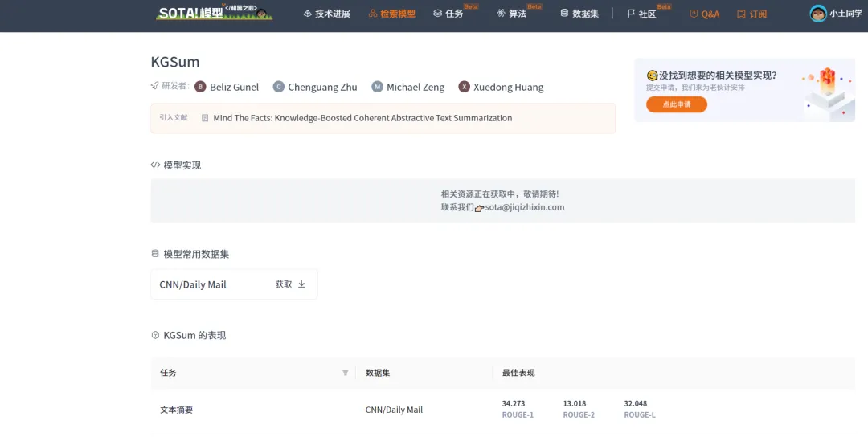Screen dimensions: 868x441
Task: Open the Mind The Facts paper link
Action: [362, 118]
